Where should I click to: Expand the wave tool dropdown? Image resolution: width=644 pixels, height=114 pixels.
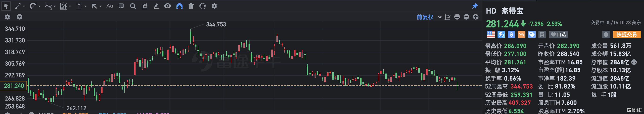pos(55,6)
